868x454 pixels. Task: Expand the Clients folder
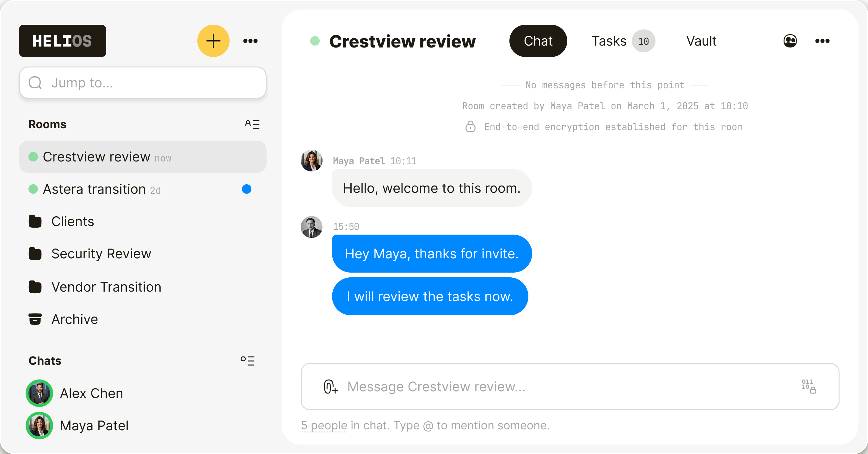pyautogui.click(x=72, y=221)
